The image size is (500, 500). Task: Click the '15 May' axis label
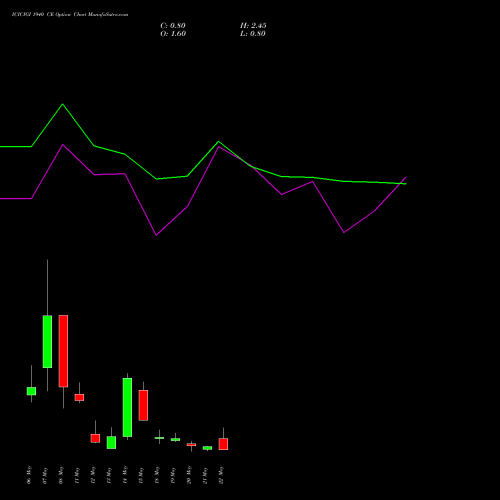(141, 475)
